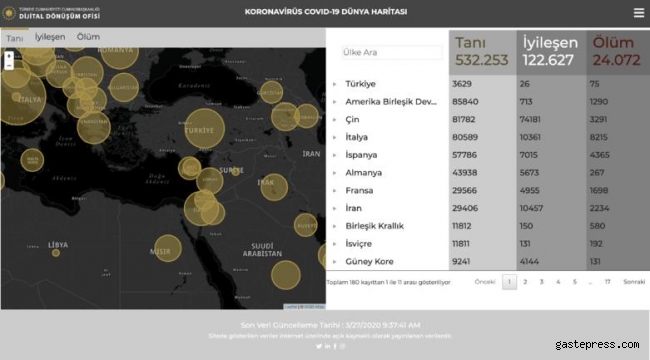Expand the Türkiye row arrow

[335, 84]
